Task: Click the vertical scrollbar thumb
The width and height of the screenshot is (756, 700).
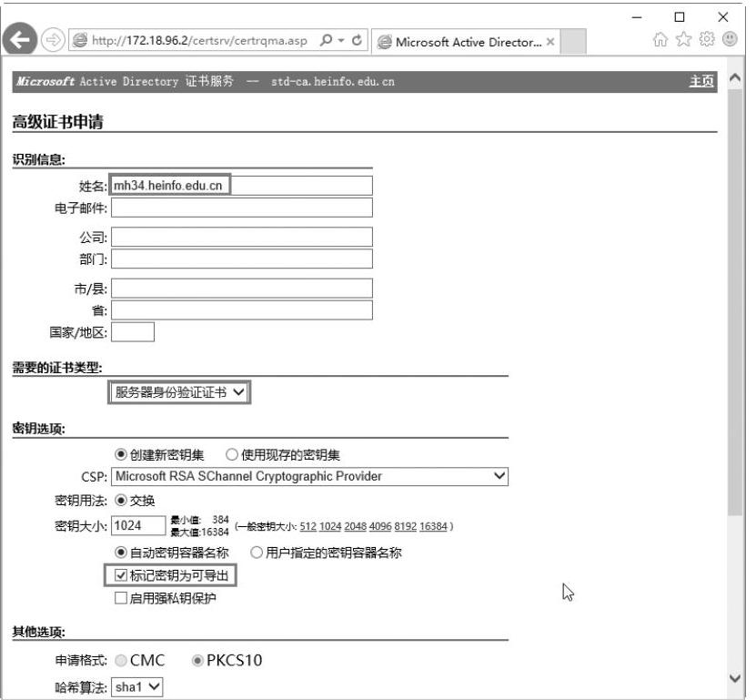Action: pyautogui.click(x=735, y=302)
